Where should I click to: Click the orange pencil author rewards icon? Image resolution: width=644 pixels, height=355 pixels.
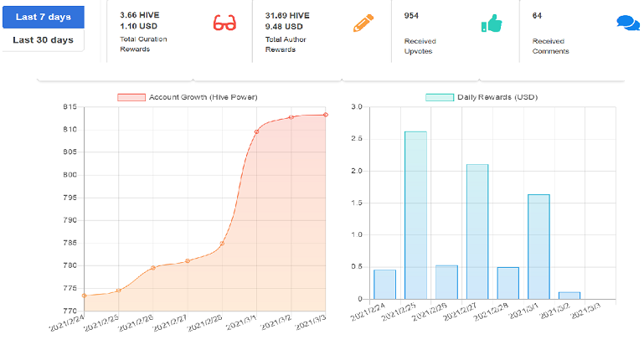(x=363, y=23)
